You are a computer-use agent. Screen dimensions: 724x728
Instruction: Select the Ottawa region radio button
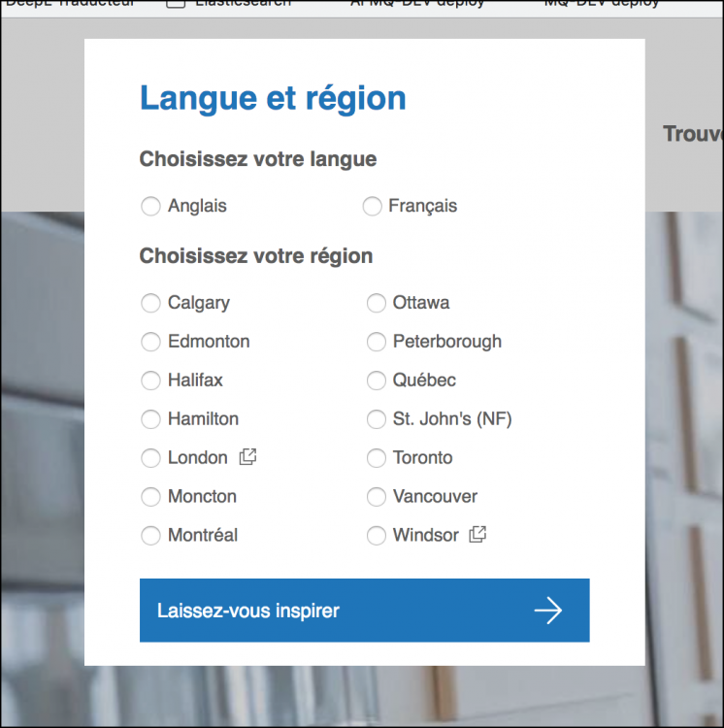[x=376, y=303]
